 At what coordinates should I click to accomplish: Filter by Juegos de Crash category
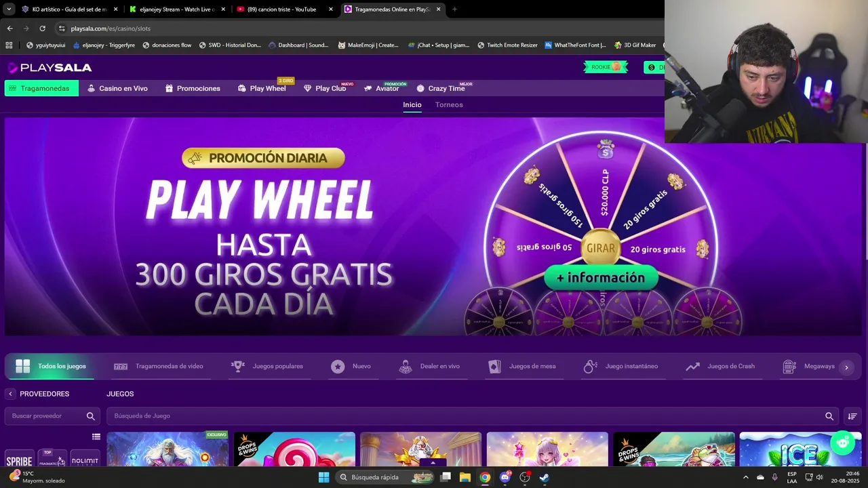point(720,366)
